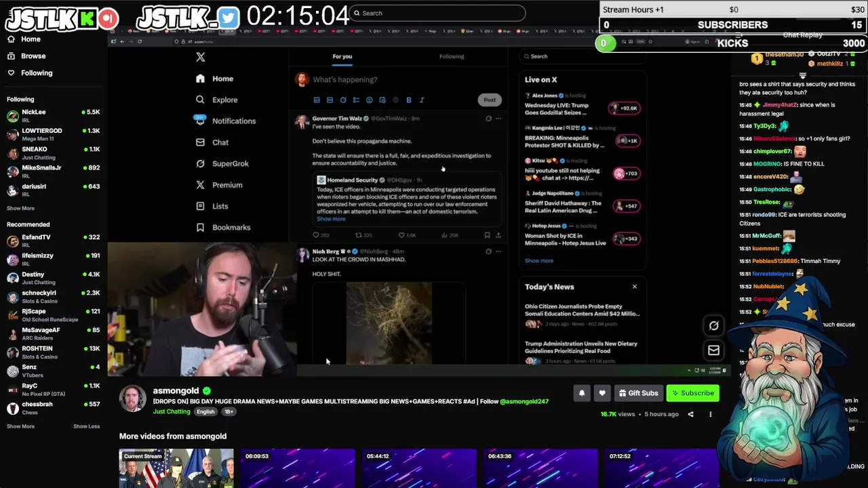868x488 pixels.
Task: Open chessbrah recommended channel
Action: pos(53,407)
